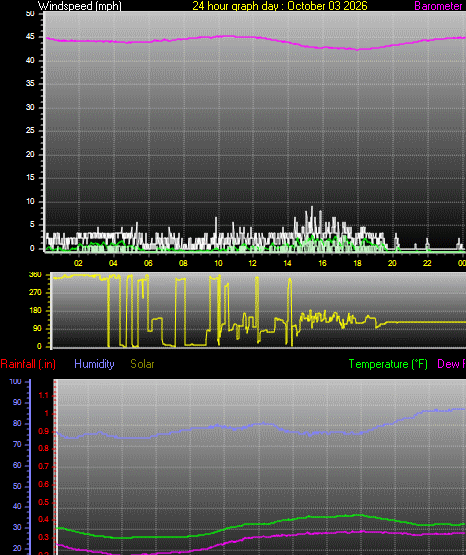Click the 180 degree wind direction axis value
The width and height of the screenshot is (466, 555).
35,310
